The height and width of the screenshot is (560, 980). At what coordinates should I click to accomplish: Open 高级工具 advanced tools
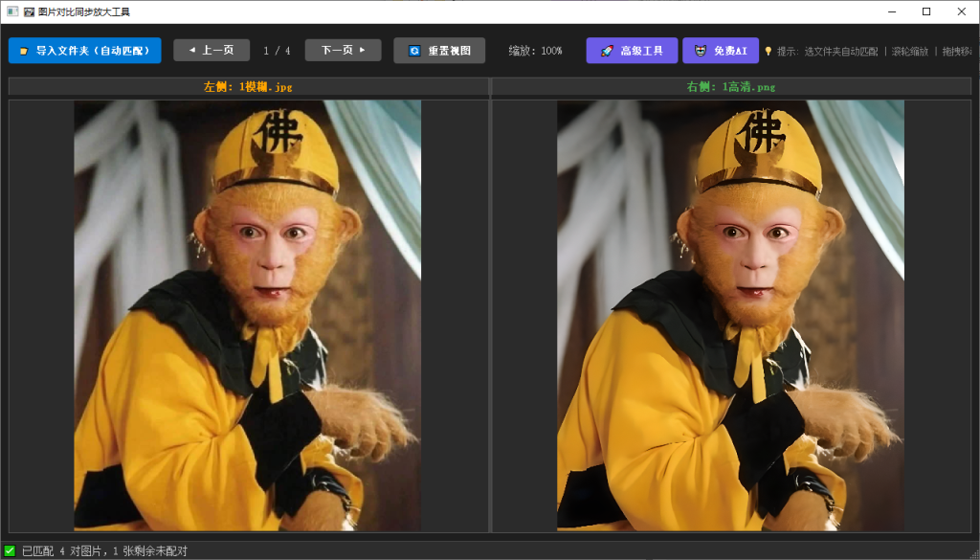pos(632,51)
